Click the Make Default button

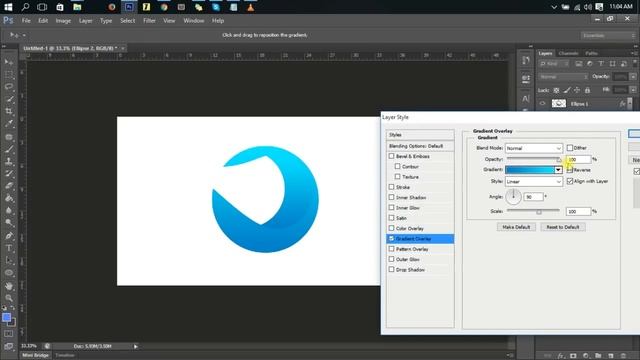(x=516, y=227)
